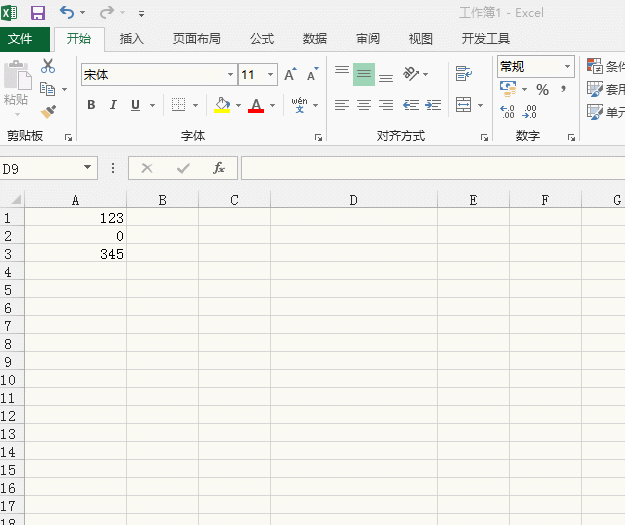This screenshot has width=625, height=525.
Task: Switch to the 审阅 Review tab
Action: 368,39
